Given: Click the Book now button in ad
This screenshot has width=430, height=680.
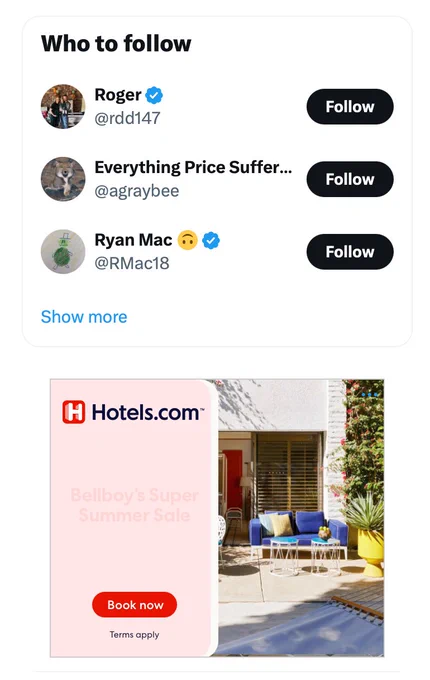Looking at the screenshot, I should click(134, 605).
